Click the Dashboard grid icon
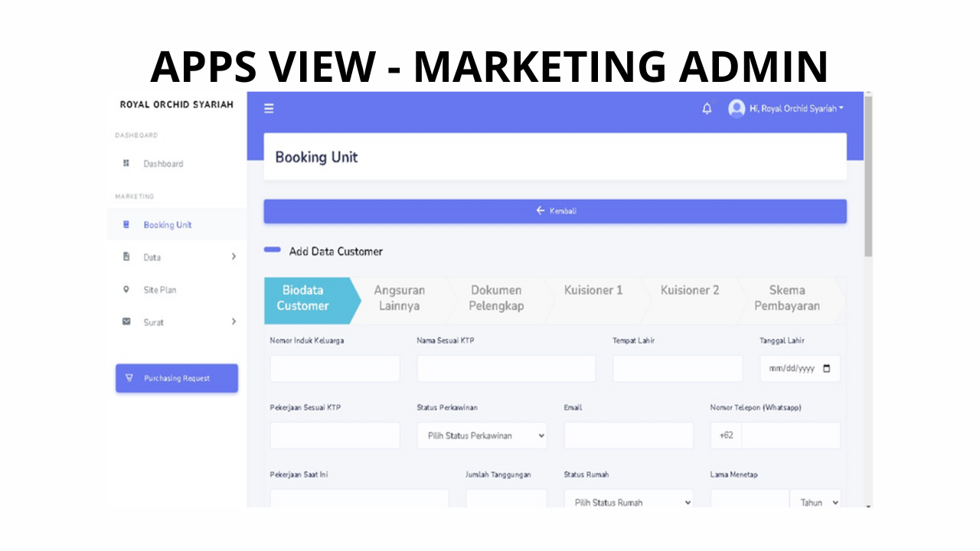The image size is (980, 551). (x=126, y=164)
